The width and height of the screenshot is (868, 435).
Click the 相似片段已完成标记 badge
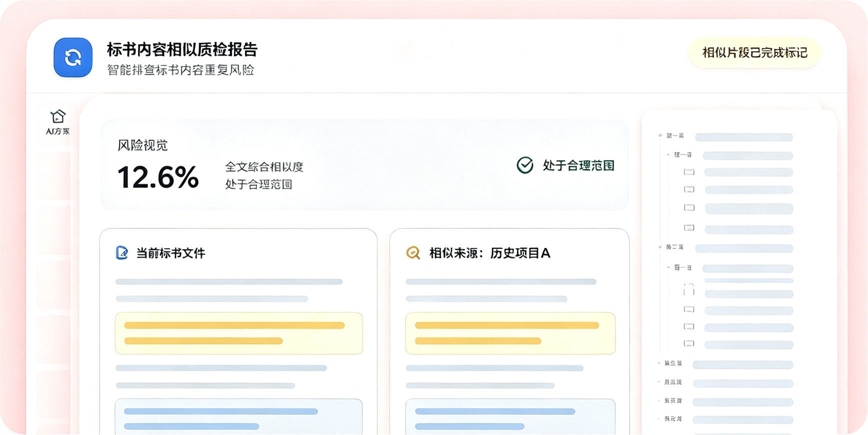click(754, 52)
